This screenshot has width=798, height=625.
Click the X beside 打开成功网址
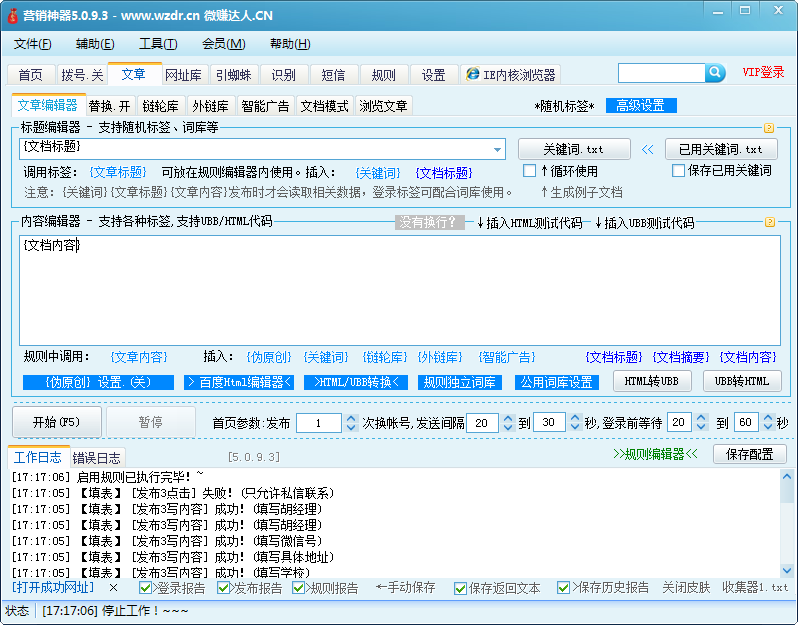pos(113,588)
